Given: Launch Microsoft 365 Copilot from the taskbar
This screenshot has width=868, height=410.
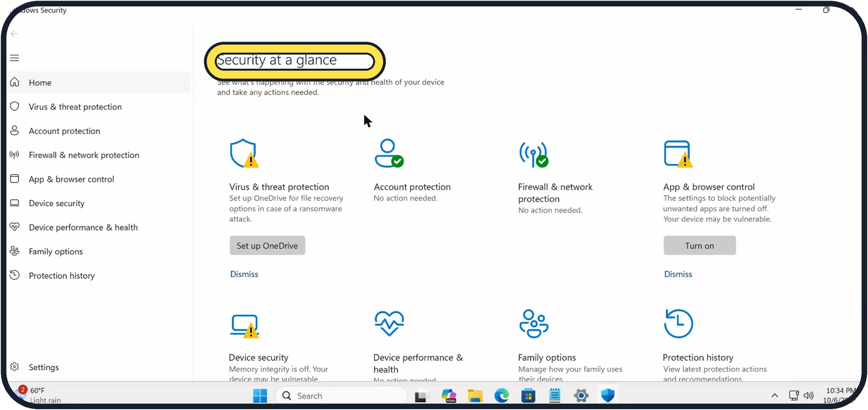Looking at the screenshot, I should coord(448,396).
